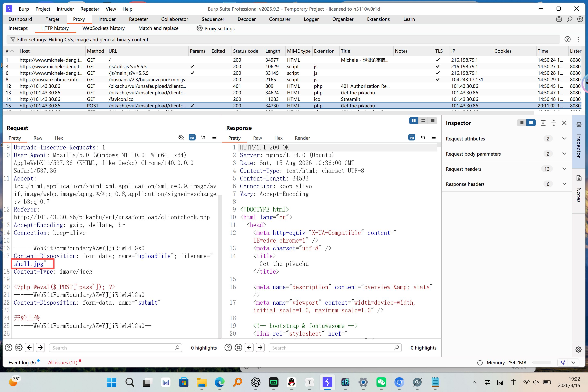Expand the Request headers section
Image resolution: width=588 pixels, height=392 pixels.
tap(507, 169)
